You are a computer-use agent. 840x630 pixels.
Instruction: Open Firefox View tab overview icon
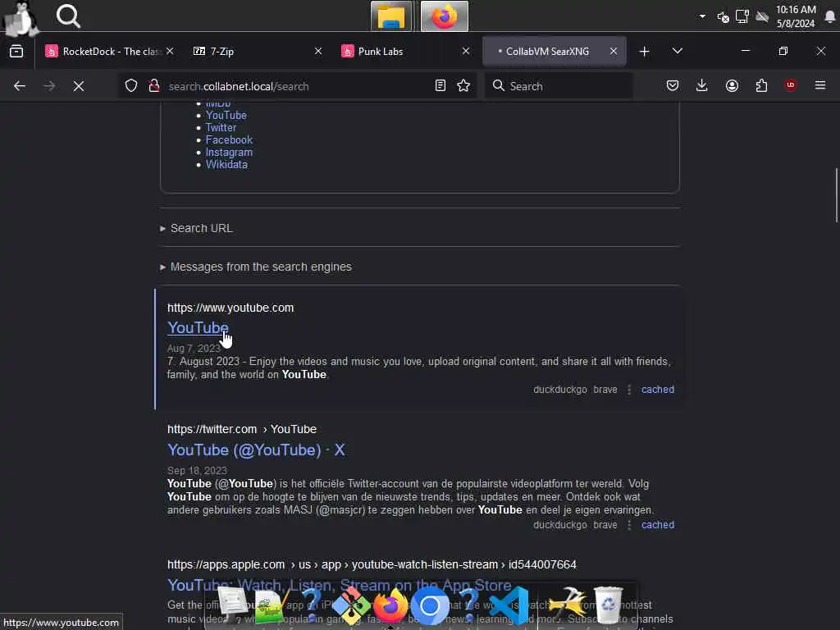pyautogui.click(x=16, y=51)
